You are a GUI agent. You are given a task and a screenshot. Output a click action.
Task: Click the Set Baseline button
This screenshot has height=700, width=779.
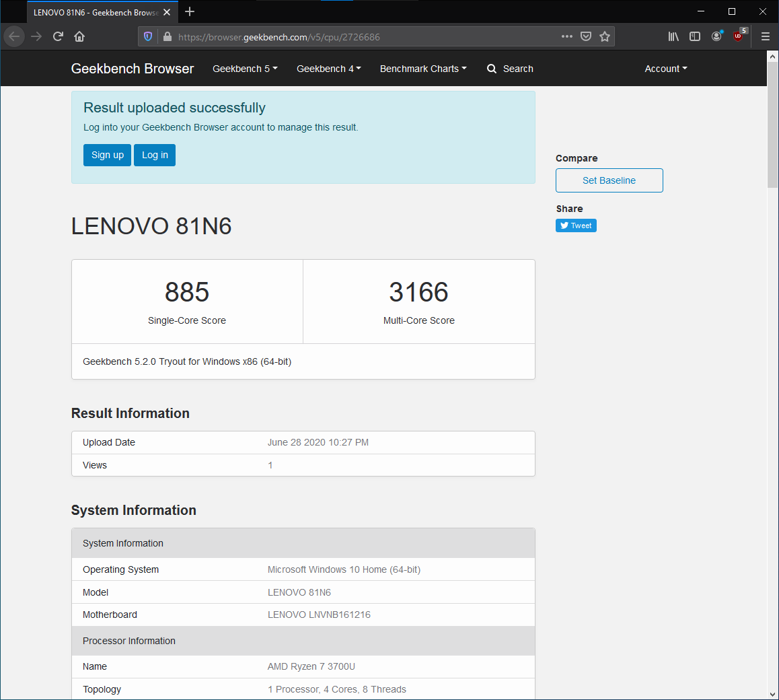[609, 180]
